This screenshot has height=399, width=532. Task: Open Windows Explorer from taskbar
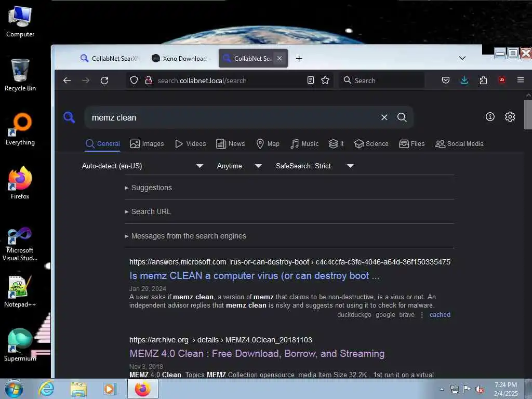click(78, 389)
